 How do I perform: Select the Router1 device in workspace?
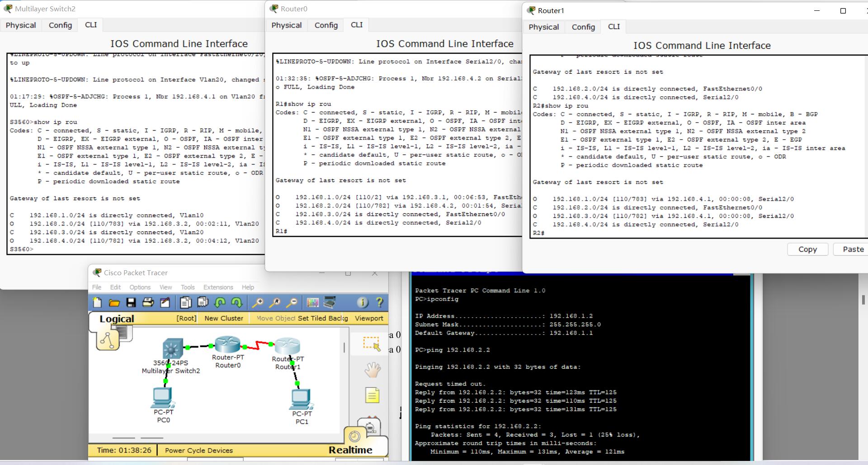[288, 346]
